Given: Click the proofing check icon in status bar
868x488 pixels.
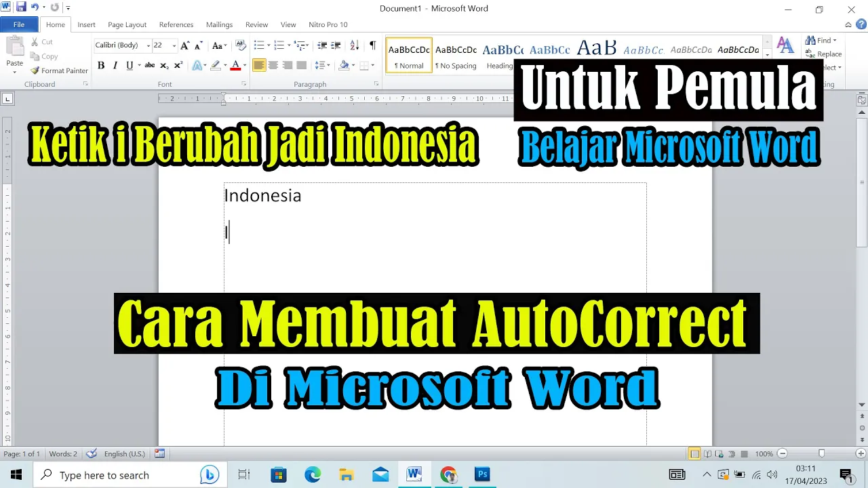Looking at the screenshot, I should (92, 453).
